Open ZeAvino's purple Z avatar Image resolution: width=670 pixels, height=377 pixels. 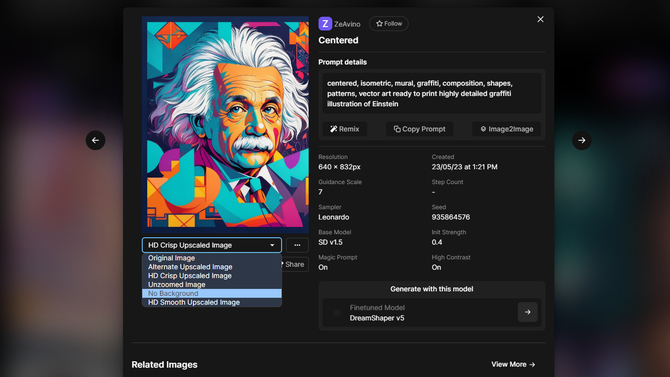(x=325, y=24)
